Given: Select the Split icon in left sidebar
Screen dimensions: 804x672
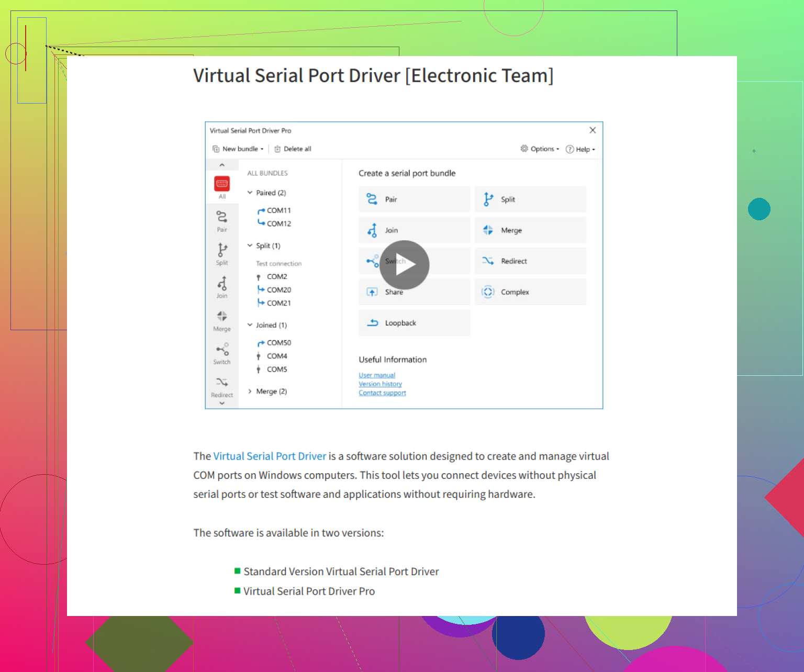Looking at the screenshot, I should point(222,250).
